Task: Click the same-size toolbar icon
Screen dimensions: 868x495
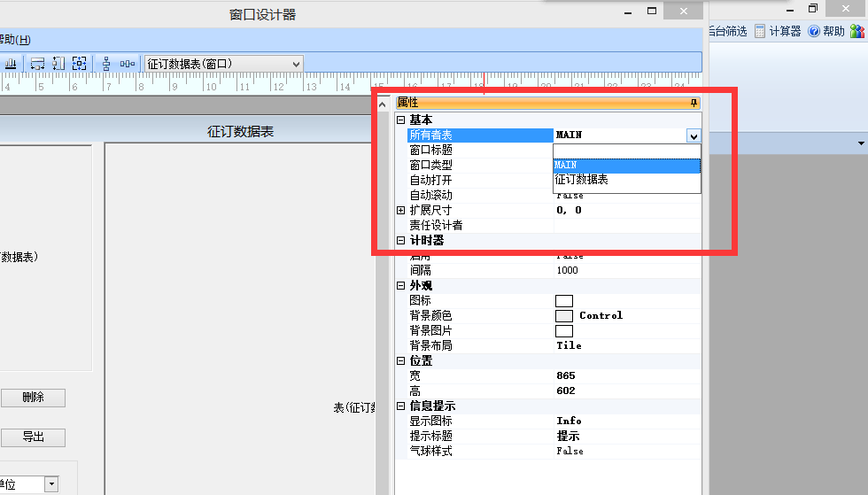Action: click(x=80, y=64)
